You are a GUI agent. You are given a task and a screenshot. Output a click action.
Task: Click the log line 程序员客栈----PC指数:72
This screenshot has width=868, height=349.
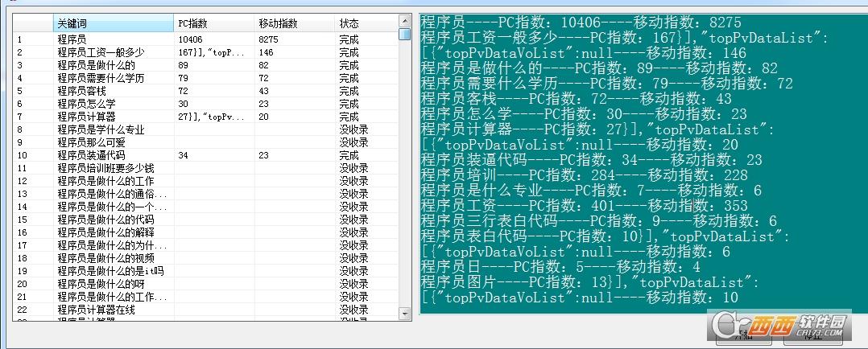(577, 99)
